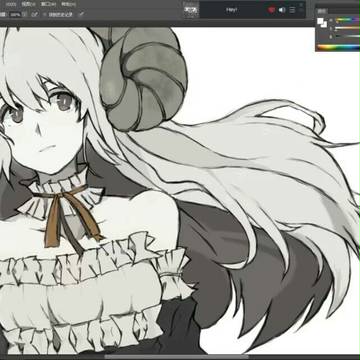Click the horizontal scrollbar below the canvas
Viewport: 360px width, 360px height.
[x=176, y=357]
